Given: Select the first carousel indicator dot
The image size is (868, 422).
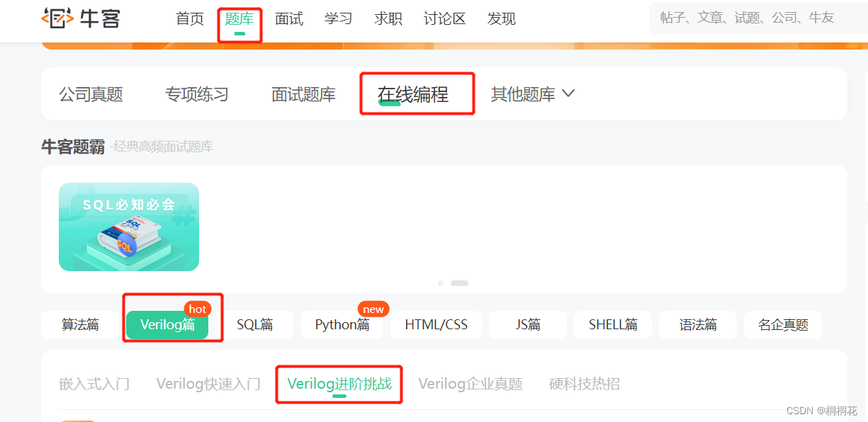Looking at the screenshot, I should 441,283.
